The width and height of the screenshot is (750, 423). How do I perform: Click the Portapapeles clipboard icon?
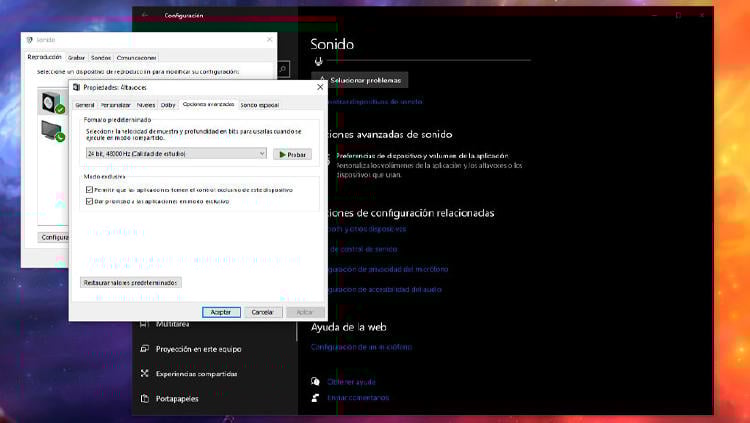(x=144, y=398)
